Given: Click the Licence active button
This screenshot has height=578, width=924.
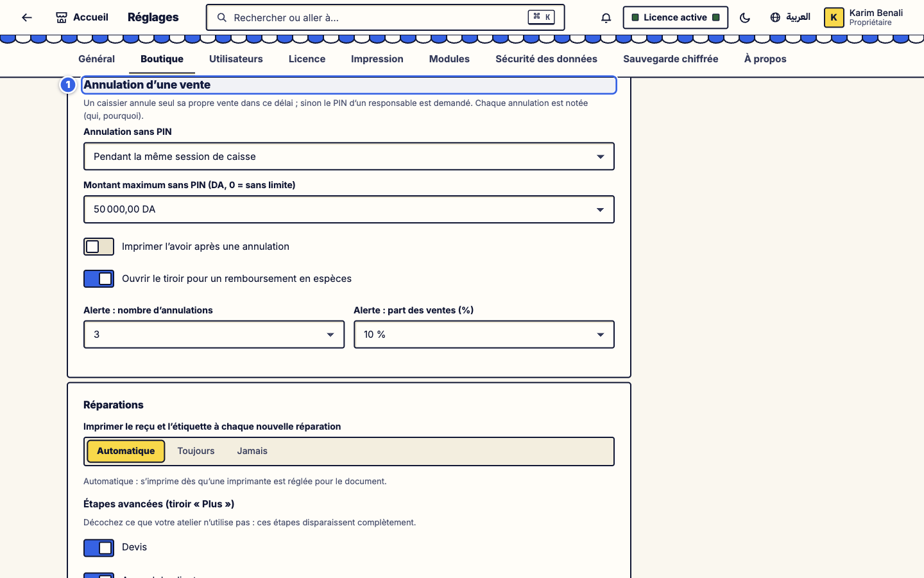Looking at the screenshot, I should click(675, 17).
